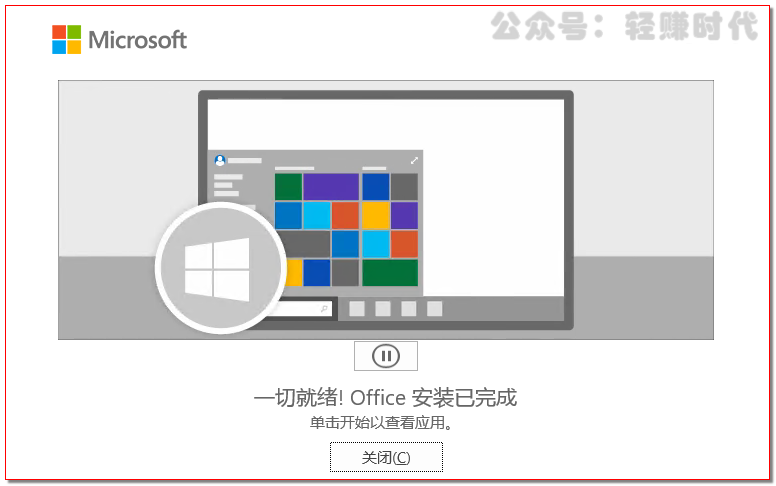Click the dark green tile in the top left

point(289,187)
